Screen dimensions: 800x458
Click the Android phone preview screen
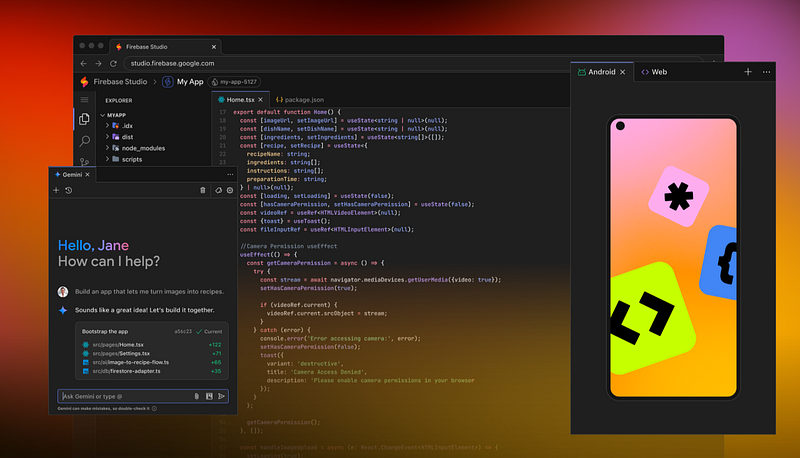673,258
